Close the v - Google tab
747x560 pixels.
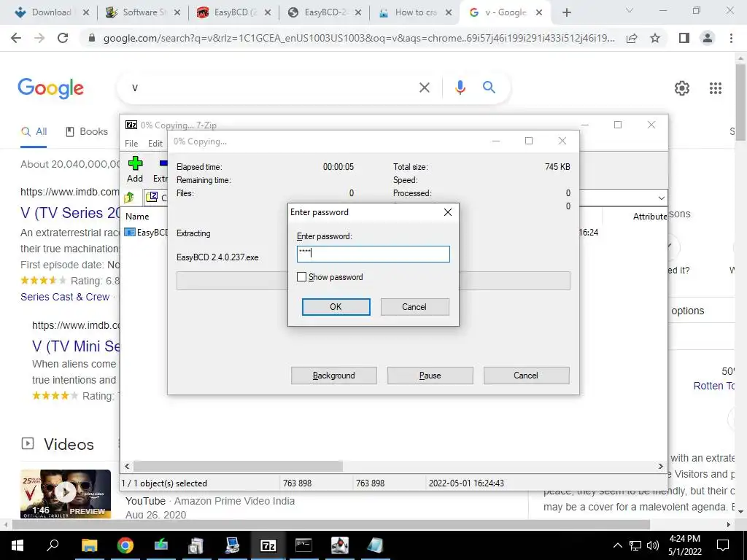[539, 12]
